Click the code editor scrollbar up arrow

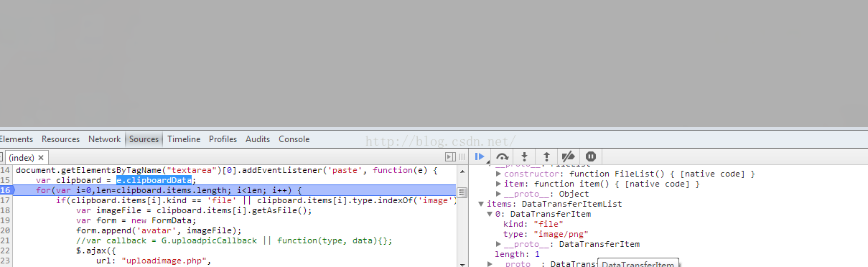(x=462, y=171)
